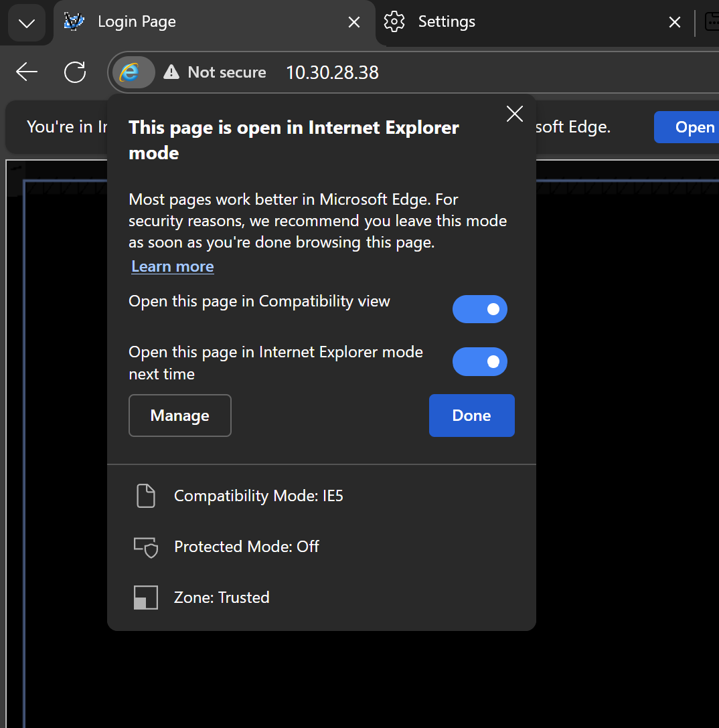Image resolution: width=719 pixels, height=728 pixels.
Task: Open the tab actions chevron menu
Action: [x=27, y=23]
